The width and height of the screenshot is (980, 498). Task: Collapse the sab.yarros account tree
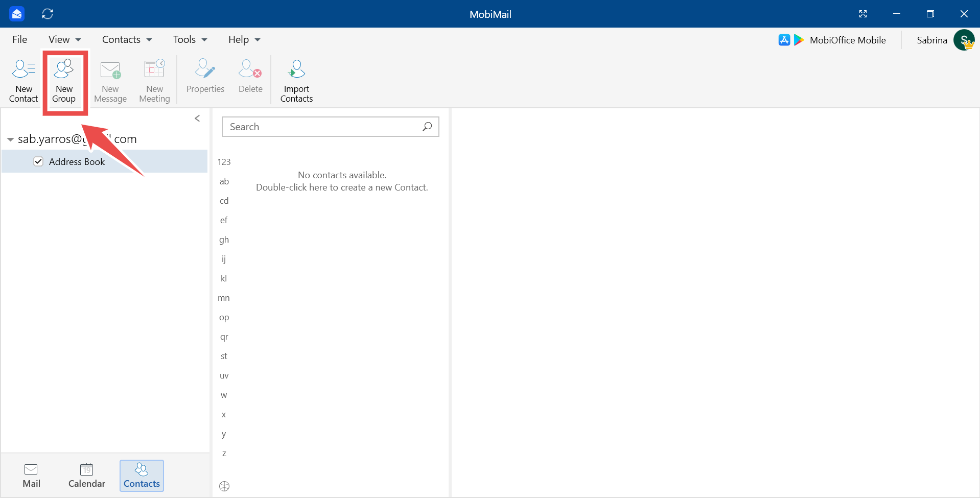point(10,139)
